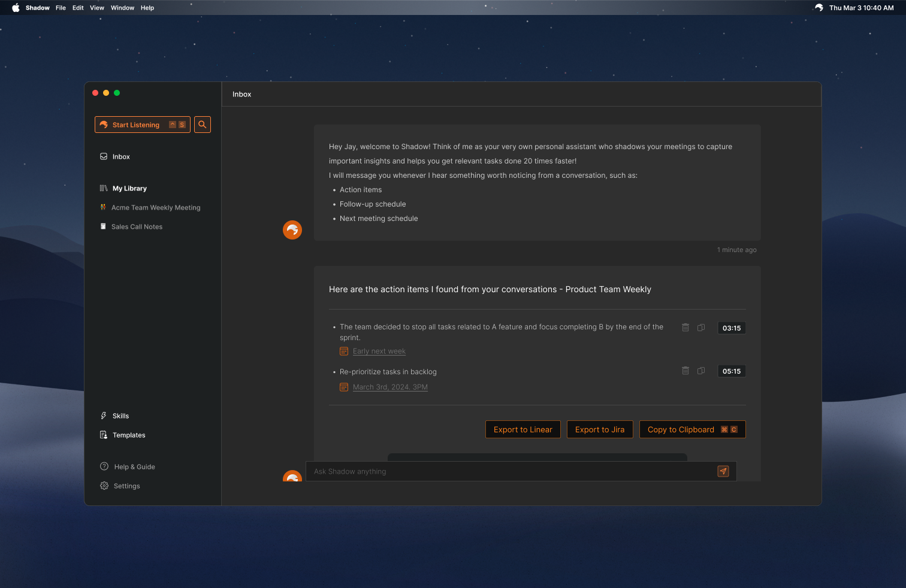Screen dimensions: 906x588
Task: Open the Window menu in menu bar
Action: click(122, 8)
